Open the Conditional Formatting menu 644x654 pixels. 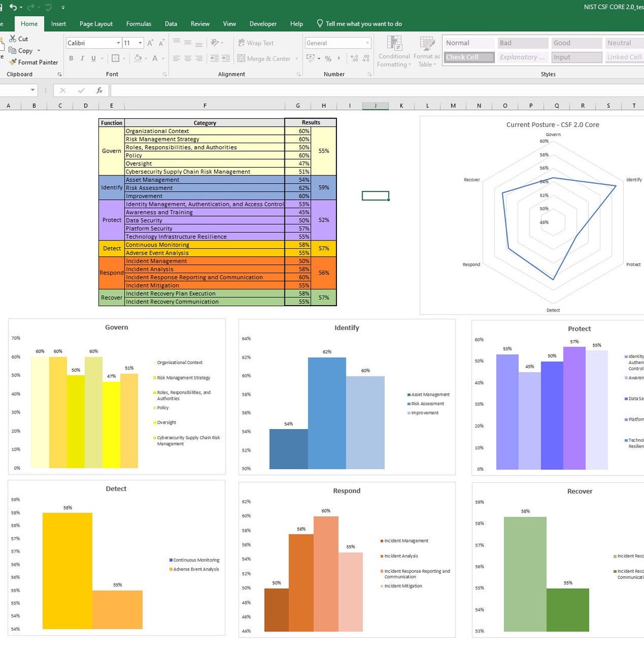click(394, 51)
